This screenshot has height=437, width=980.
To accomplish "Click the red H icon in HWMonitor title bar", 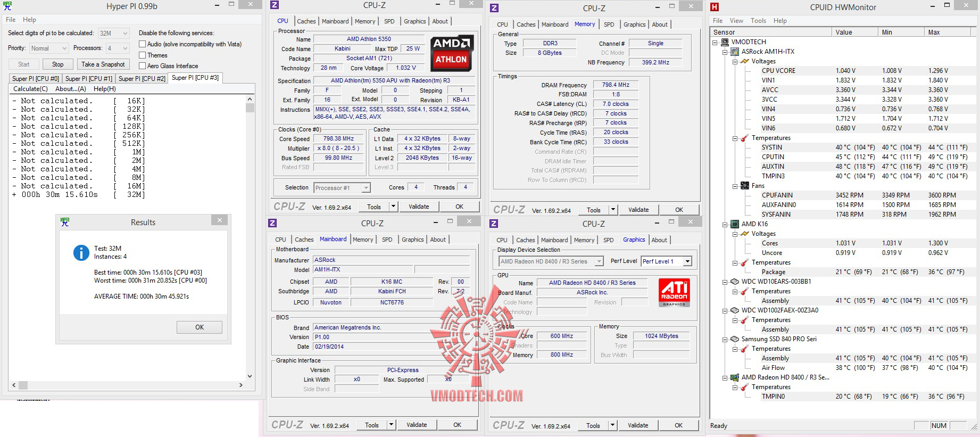I will click(715, 7).
